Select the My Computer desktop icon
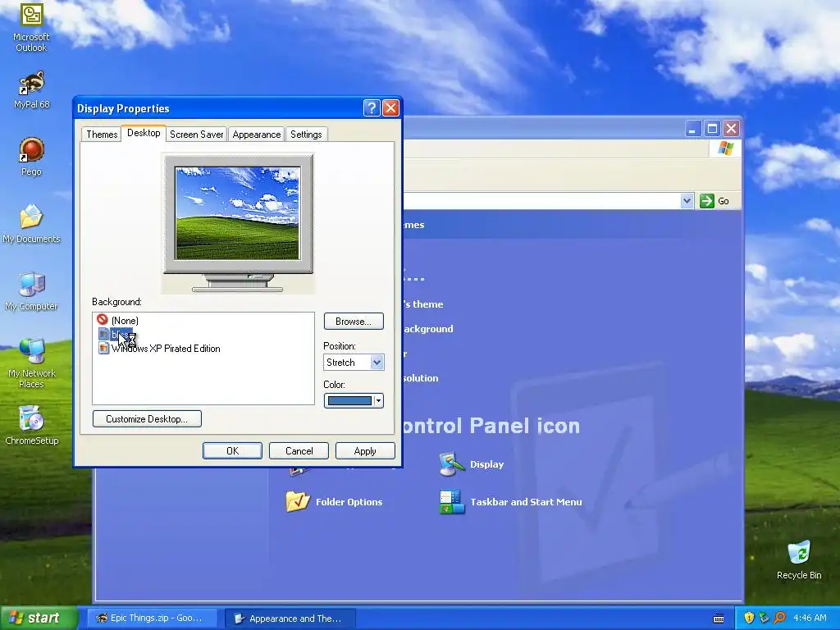Screen dimensions: 840x630 pyautogui.click(x=31, y=291)
